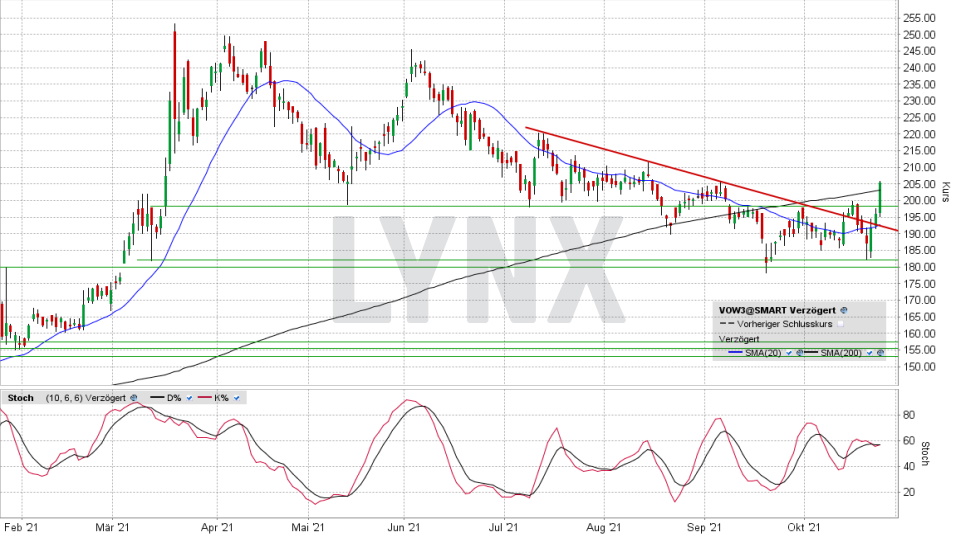Toggle the Vorheriger Schlusskurs checkbox
Image resolution: width=960 pixels, height=540 pixels.
pyautogui.click(x=842, y=324)
